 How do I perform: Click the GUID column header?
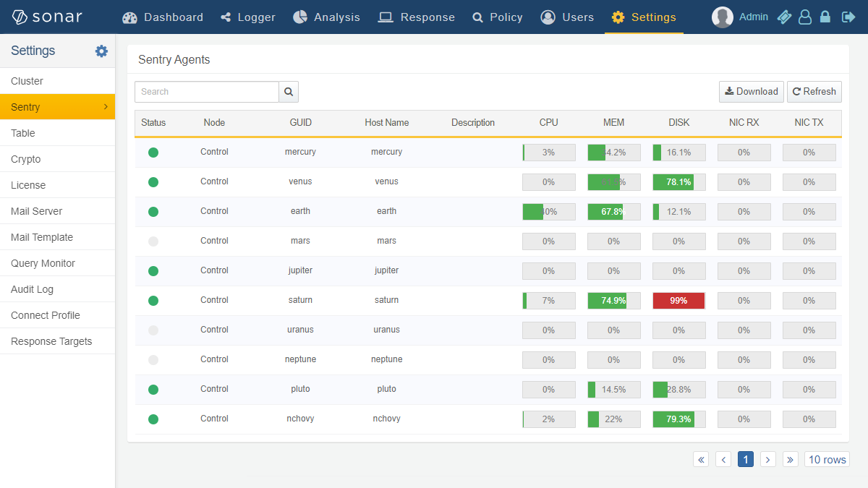(301, 123)
